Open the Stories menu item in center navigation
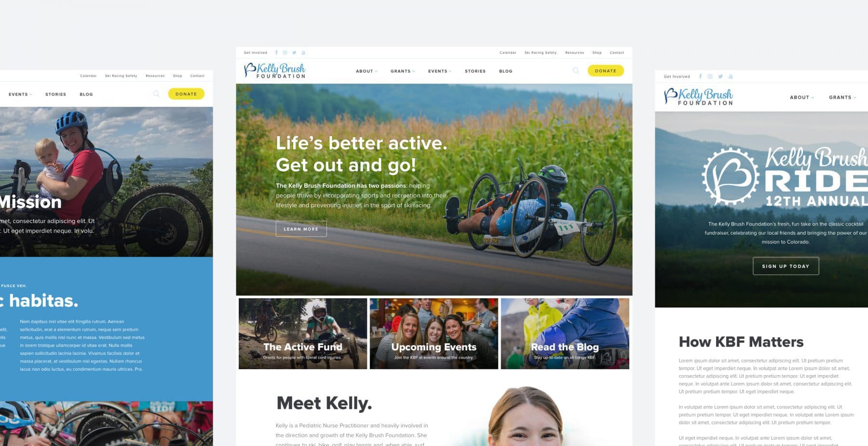868x446 pixels. [x=475, y=71]
